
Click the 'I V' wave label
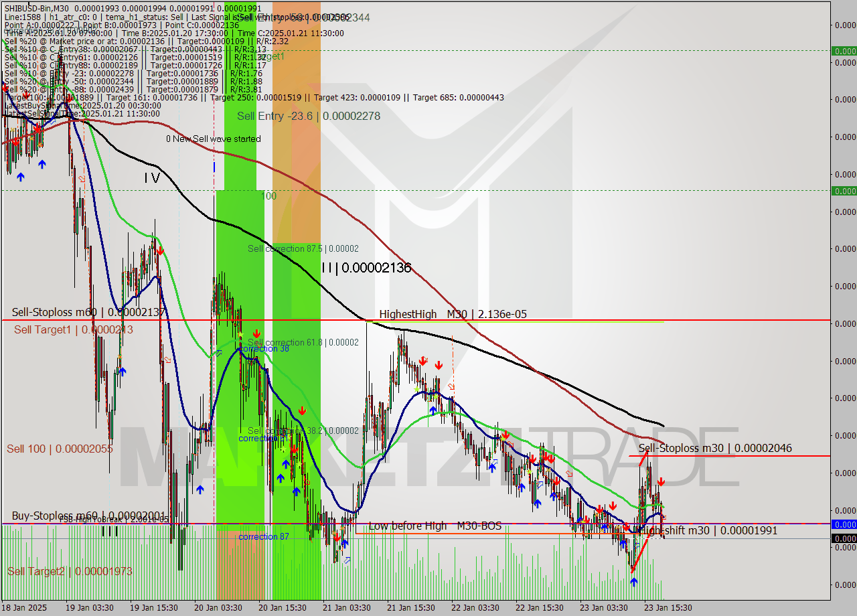pos(152,178)
